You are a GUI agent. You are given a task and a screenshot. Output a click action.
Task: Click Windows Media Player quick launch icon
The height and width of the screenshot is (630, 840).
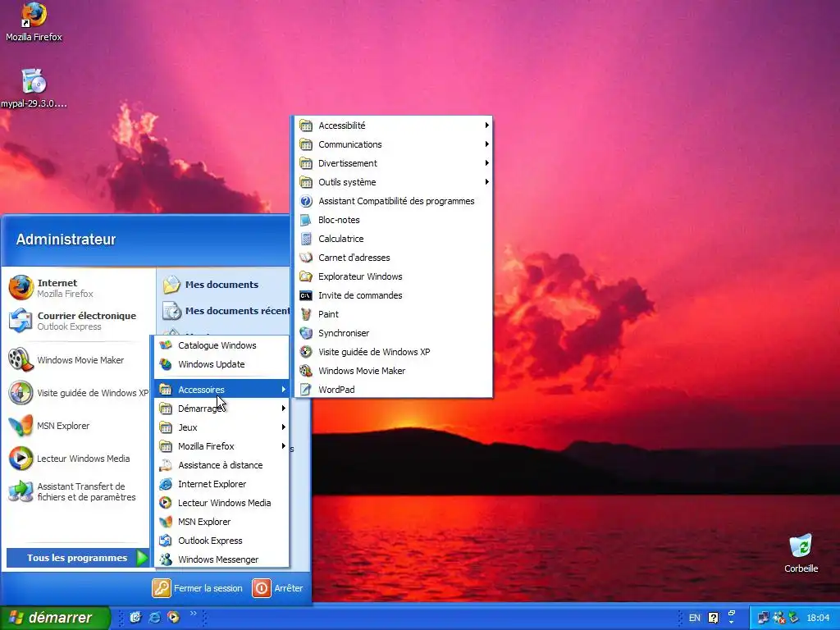174,617
